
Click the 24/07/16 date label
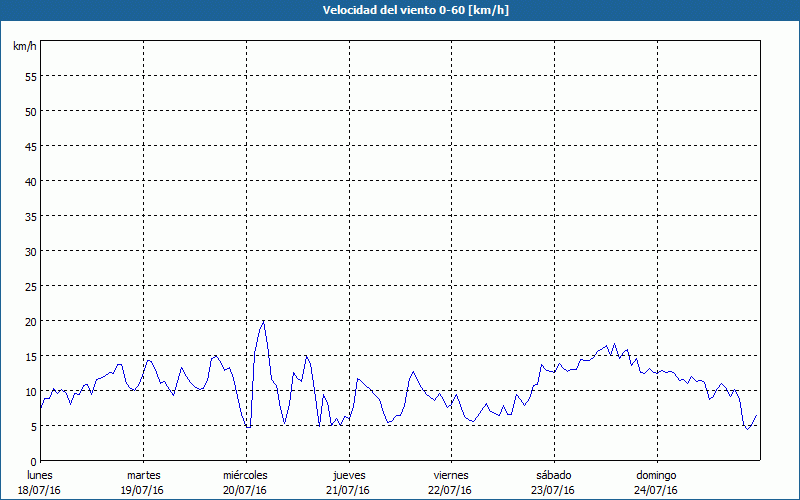[656, 490]
